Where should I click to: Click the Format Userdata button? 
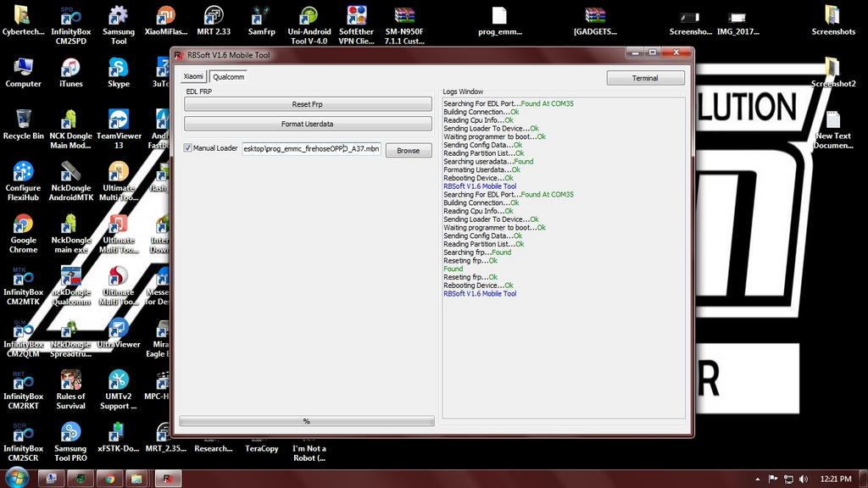(307, 124)
